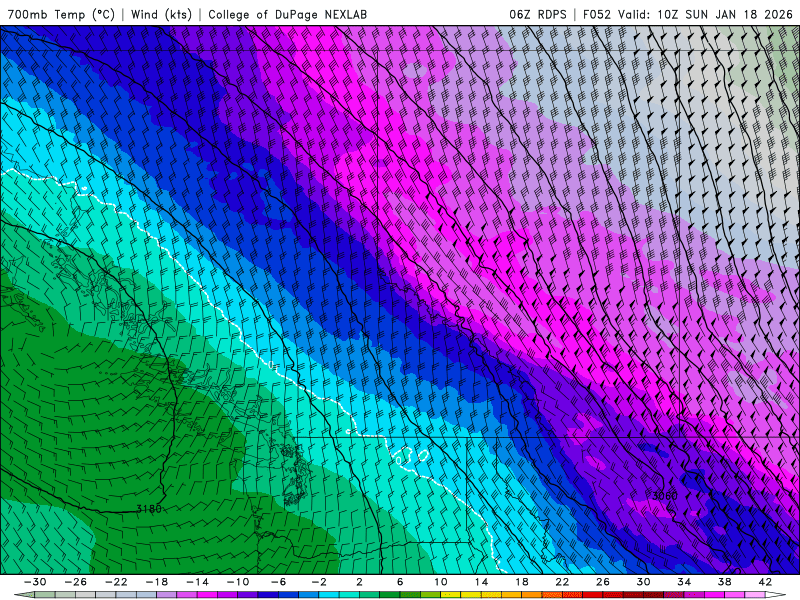Image resolution: width=800 pixels, height=600 pixels.
Task: Click 'College of DuPage NEXLAB' header text
Action: (x=287, y=14)
